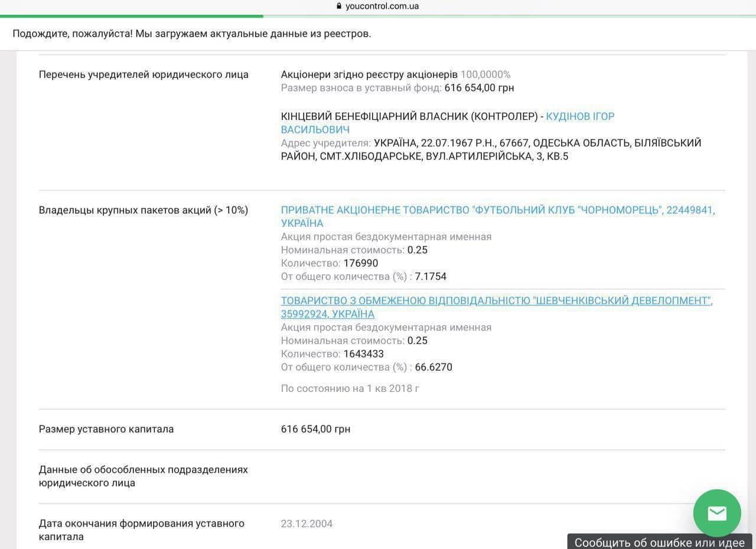Click Номинальная стоимость 0.25 under Чорноморець
Image resolution: width=756 pixels, height=549 pixels.
[x=354, y=250]
